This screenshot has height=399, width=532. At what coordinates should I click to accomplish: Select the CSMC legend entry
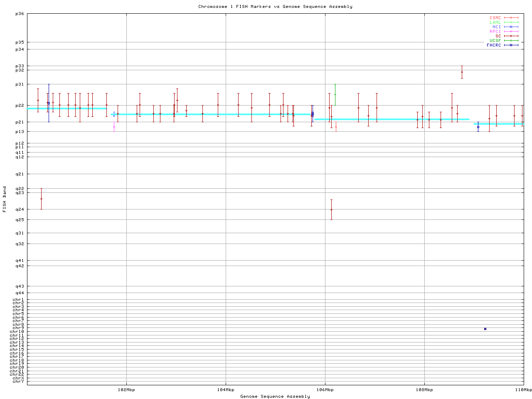click(x=495, y=18)
